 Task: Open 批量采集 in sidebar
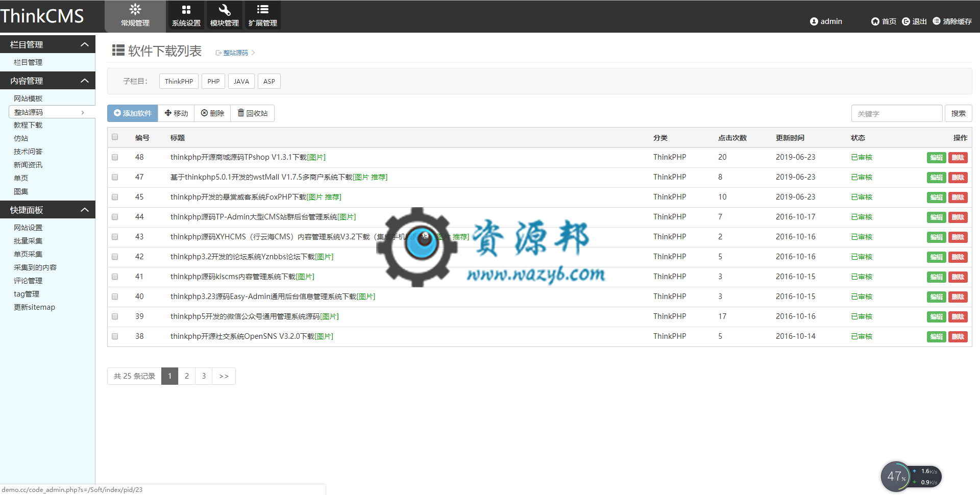point(28,241)
